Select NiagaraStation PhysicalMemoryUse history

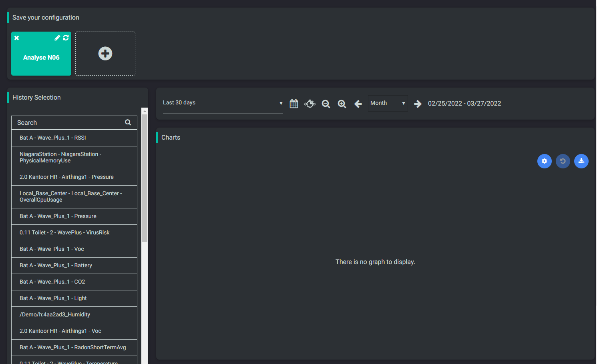(74, 158)
